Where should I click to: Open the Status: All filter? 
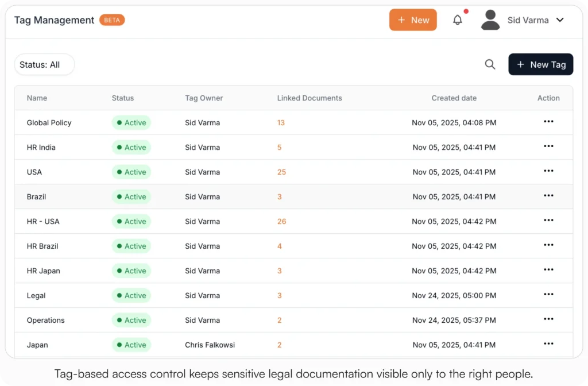point(44,64)
